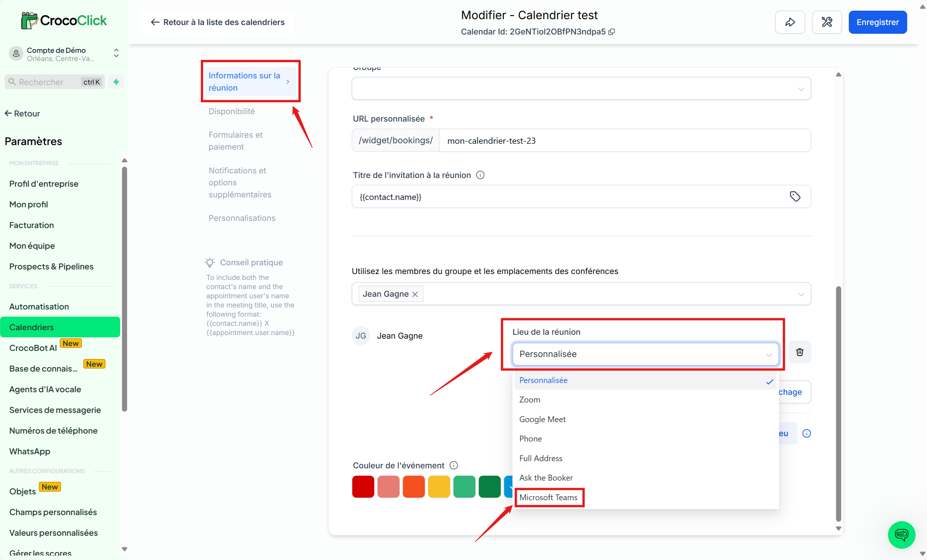The height and width of the screenshot is (560, 927).
Task: Click the Conseil pratique lightbulb icon
Action: (x=210, y=262)
